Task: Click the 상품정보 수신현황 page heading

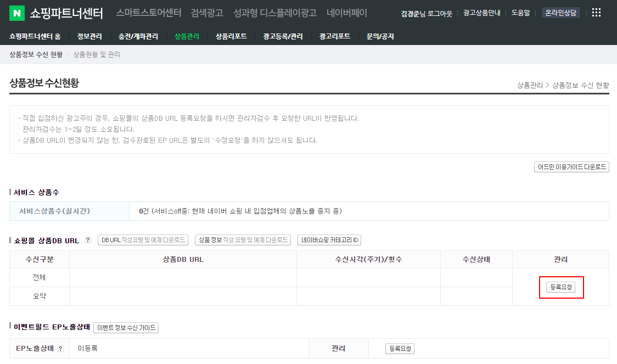Action: (x=44, y=83)
